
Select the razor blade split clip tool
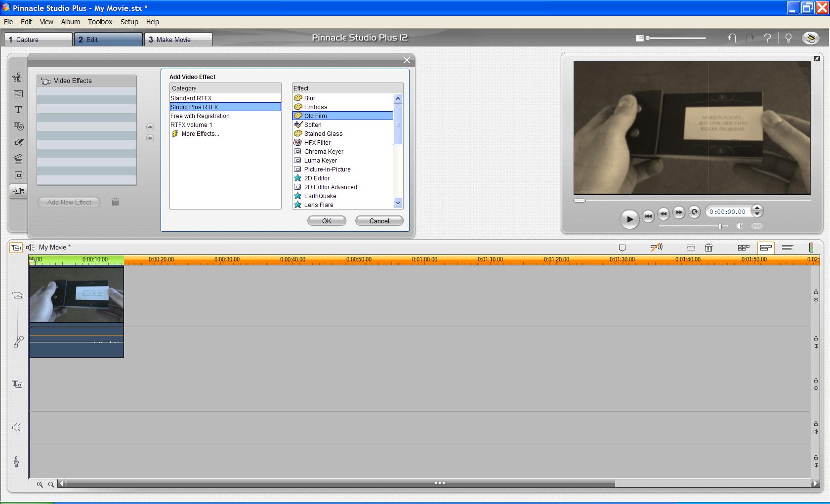click(x=691, y=248)
